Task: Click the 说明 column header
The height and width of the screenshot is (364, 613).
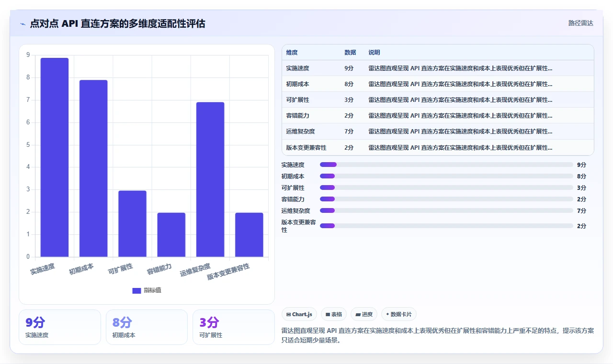Action: 374,53
